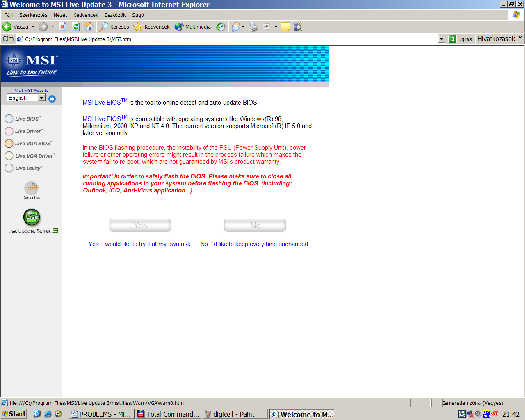This screenshot has height=420, width=525.
Task: Click the yellow Discuss note icon
Action: click(x=285, y=27)
